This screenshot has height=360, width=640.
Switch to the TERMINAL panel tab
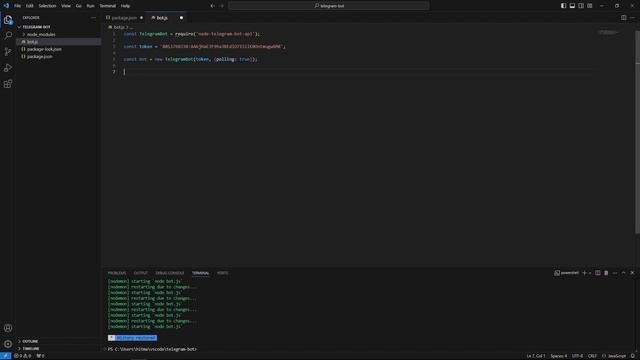(200, 273)
